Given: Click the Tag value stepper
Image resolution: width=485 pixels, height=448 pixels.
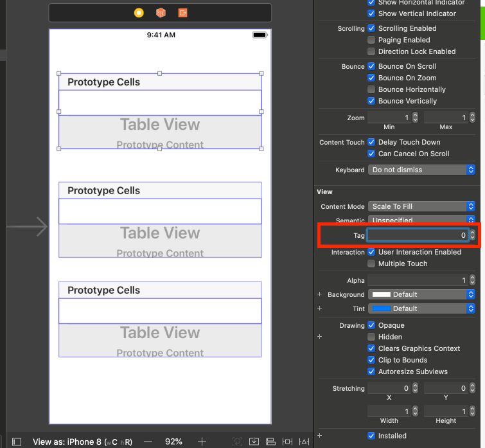Looking at the screenshot, I should pyautogui.click(x=472, y=235).
